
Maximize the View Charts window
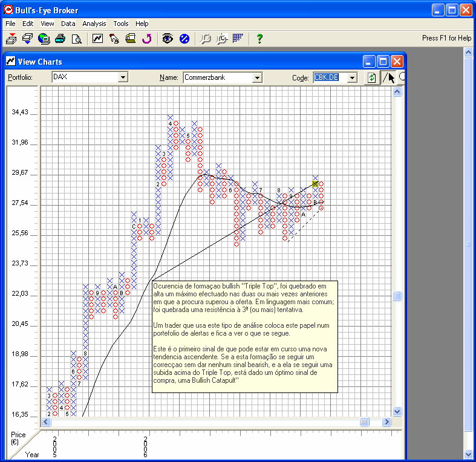(383, 62)
